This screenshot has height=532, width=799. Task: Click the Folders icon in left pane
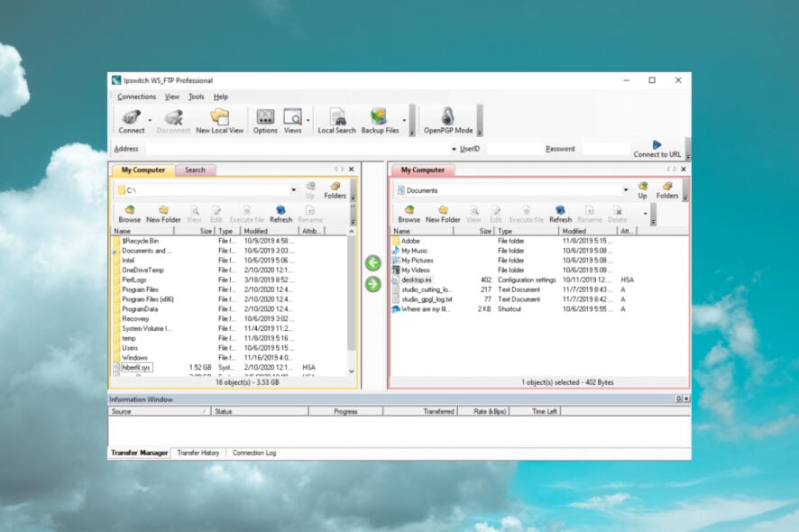[335, 190]
